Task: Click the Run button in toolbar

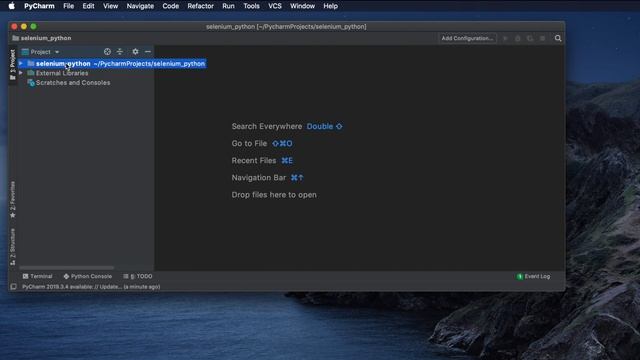Action: [x=505, y=38]
